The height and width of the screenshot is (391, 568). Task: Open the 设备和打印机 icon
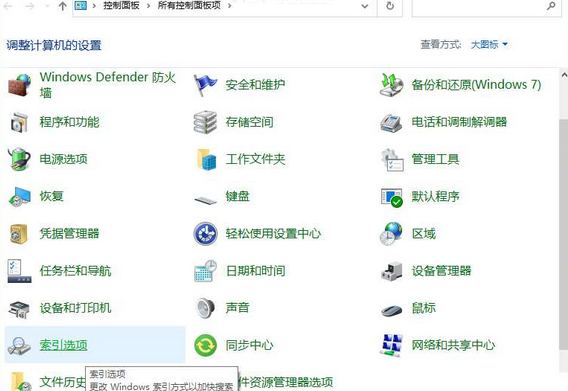(x=19, y=309)
